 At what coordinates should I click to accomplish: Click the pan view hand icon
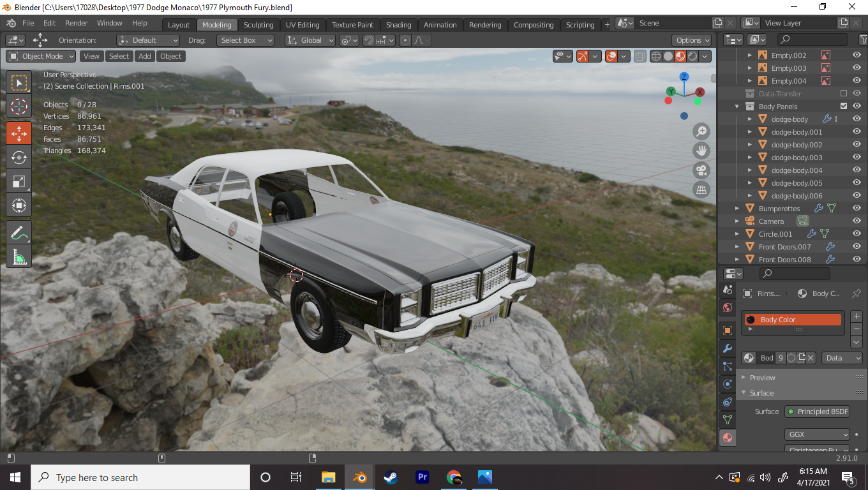(701, 151)
